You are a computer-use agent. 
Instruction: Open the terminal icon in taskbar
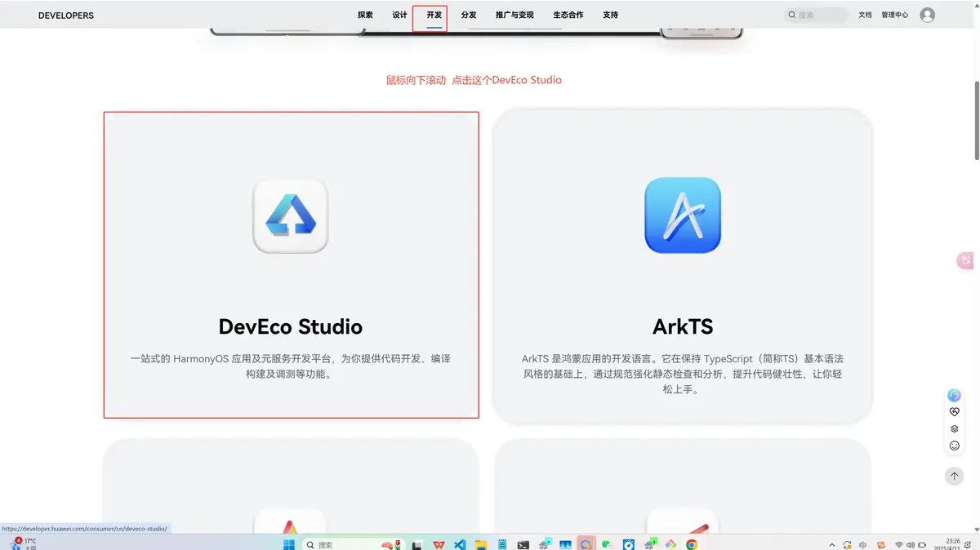pyautogui.click(x=523, y=544)
